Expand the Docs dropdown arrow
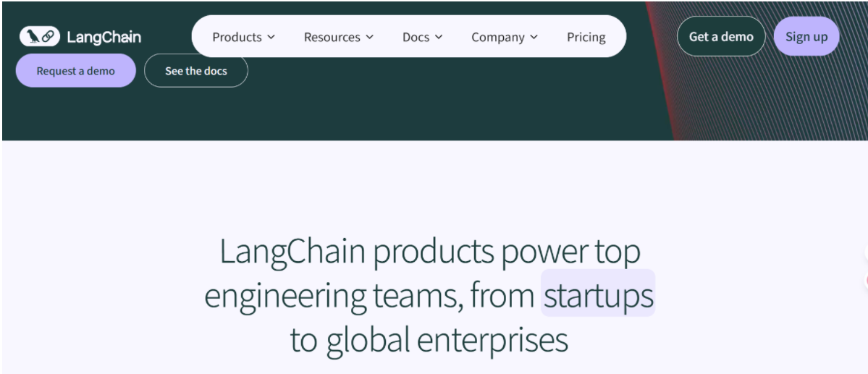The height and width of the screenshot is (374, 868). click(x=439, y=37)
